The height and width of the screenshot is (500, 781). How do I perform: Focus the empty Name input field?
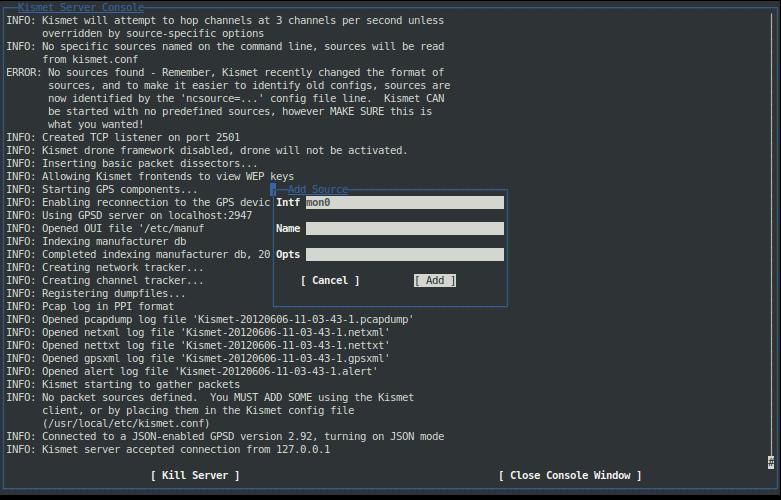(404, 228)
